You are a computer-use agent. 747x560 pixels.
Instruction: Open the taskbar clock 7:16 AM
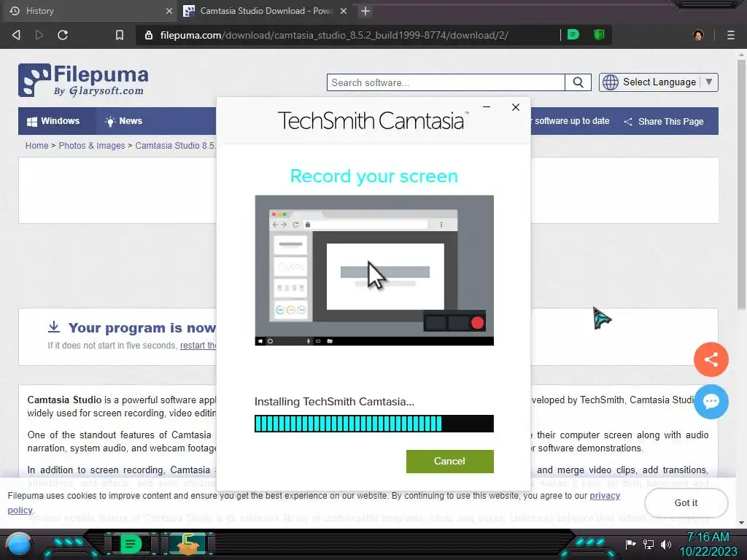coord(708,544)
